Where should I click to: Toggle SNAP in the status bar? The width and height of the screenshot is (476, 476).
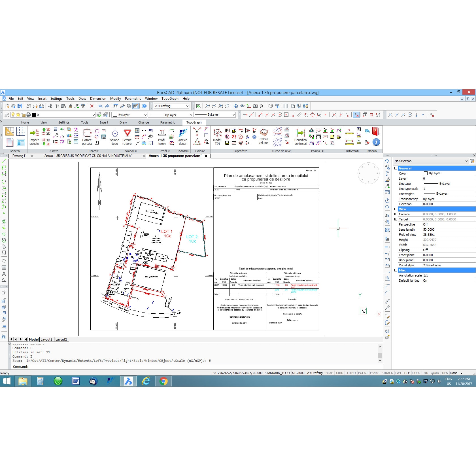(x=329, y=373)
